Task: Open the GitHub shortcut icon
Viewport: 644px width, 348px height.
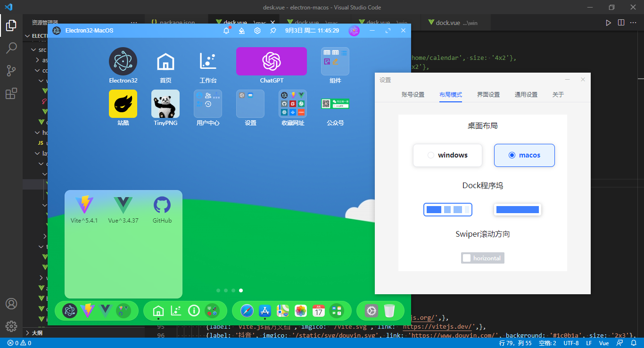Action: point(162,205)
